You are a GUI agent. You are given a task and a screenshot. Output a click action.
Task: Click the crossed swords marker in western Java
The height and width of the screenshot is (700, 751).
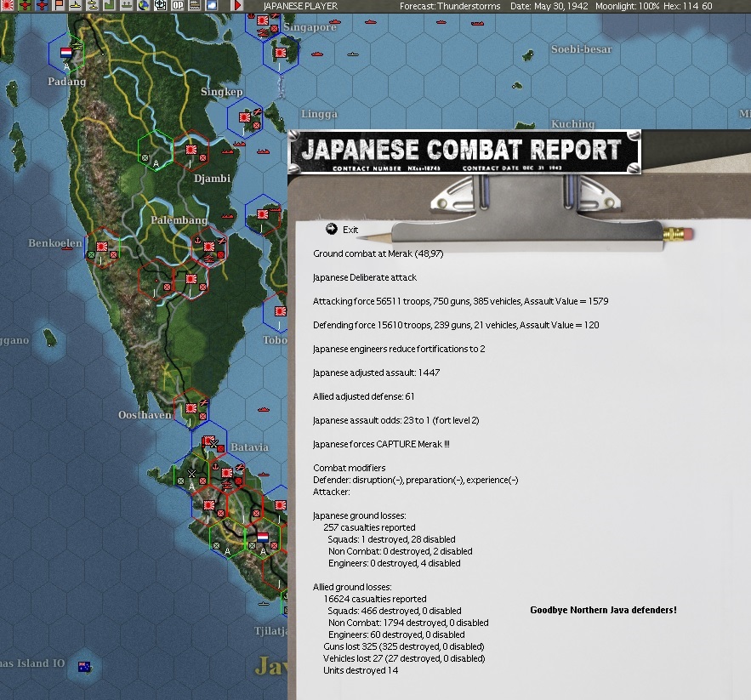pyautogui.click(x=191, y=474)
